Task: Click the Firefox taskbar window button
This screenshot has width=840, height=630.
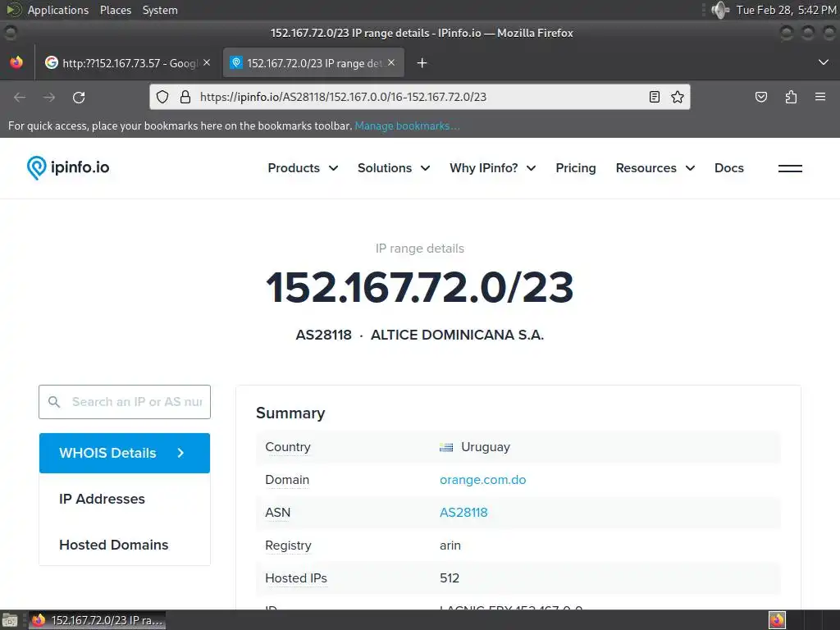Action: [97, 620]
